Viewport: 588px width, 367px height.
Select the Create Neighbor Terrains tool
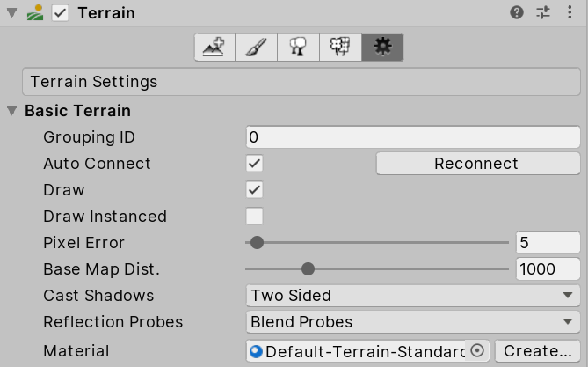(x=214, y=48)
